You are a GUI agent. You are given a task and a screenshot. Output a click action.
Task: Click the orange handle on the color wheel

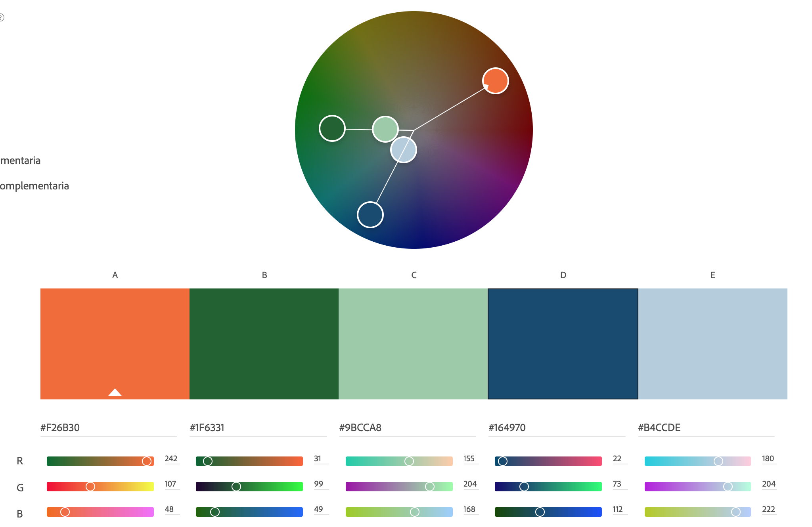click(496, 81)
